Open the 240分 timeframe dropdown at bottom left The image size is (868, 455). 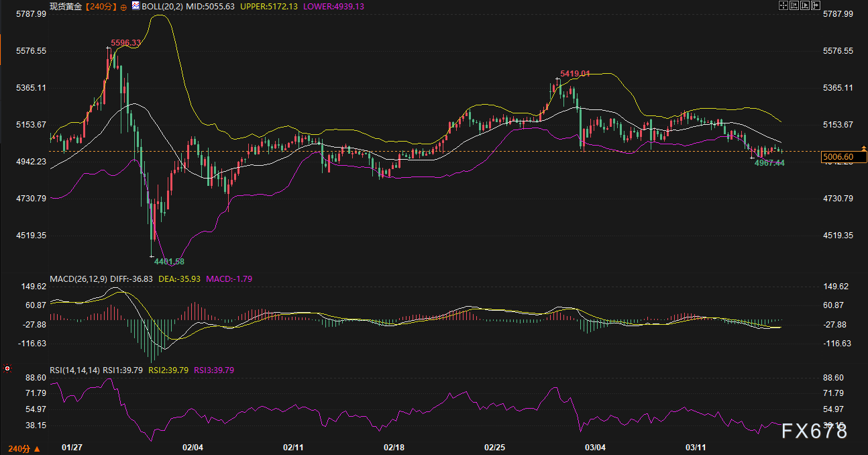(23, 448)
